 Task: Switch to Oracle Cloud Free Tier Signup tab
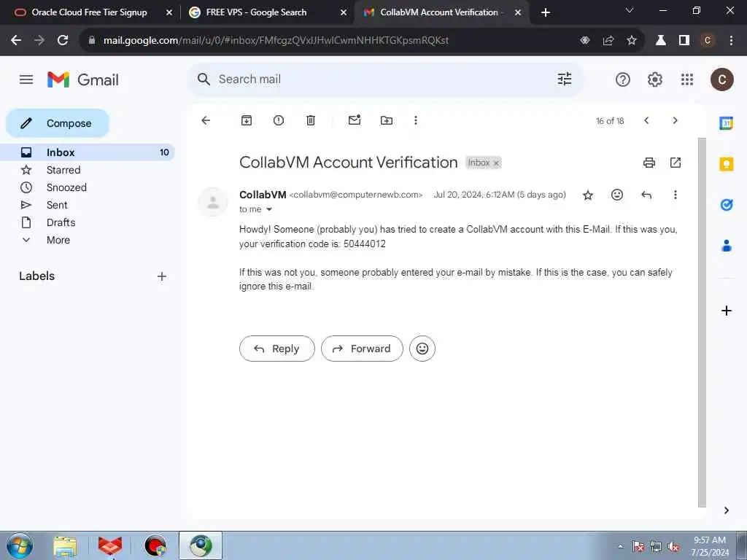tap(89, 12)
